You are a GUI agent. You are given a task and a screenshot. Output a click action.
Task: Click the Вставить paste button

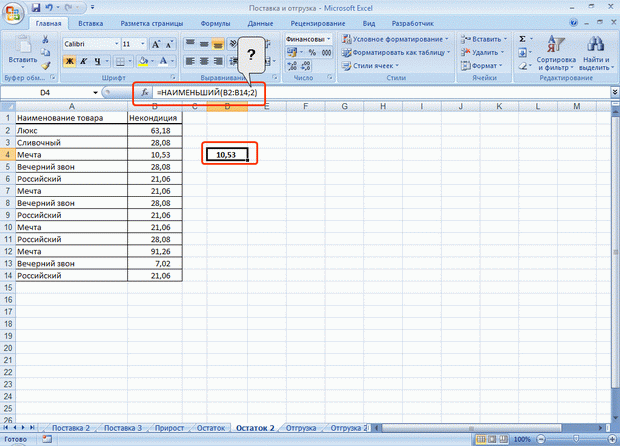(x=23, y=53)
